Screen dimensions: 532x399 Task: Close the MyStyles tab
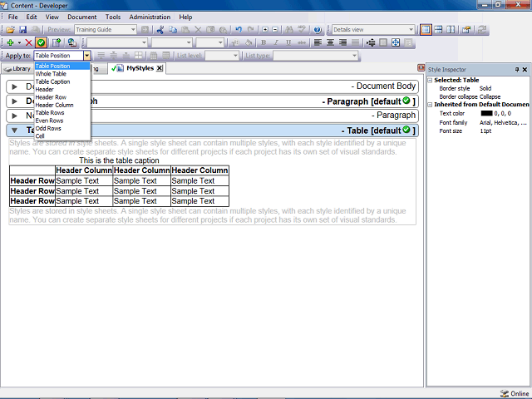tap(160, 68)
